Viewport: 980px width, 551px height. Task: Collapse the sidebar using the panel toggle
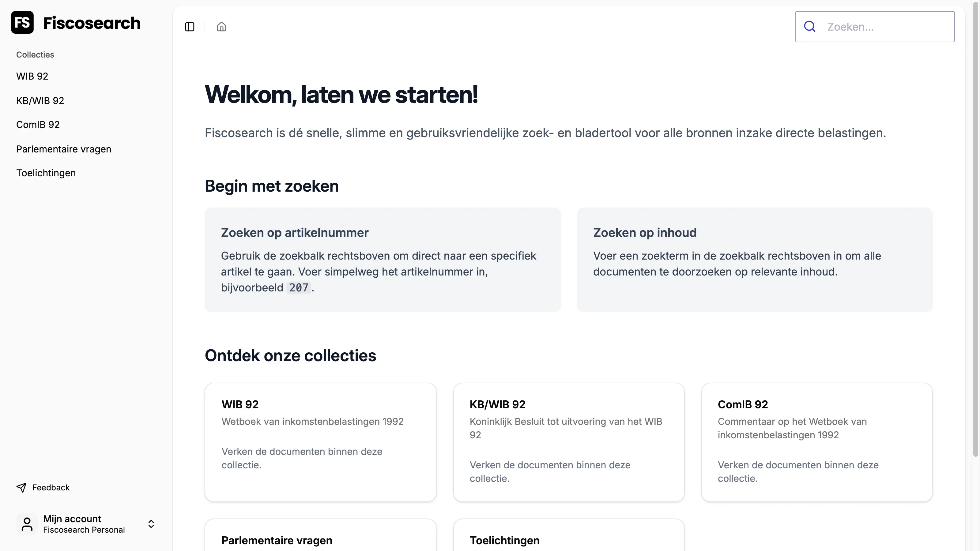click(x=190, y=27)
